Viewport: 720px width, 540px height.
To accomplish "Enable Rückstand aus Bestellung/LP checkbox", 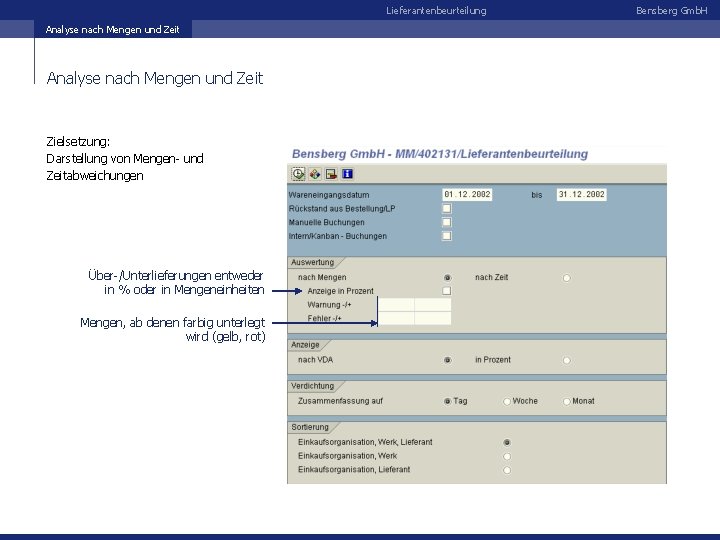I will tap(446, 208).
